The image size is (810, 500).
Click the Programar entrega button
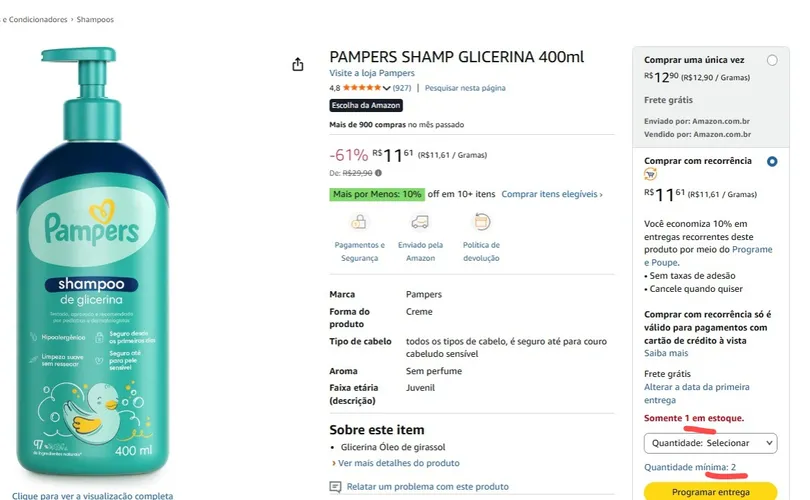click(710, 492)
